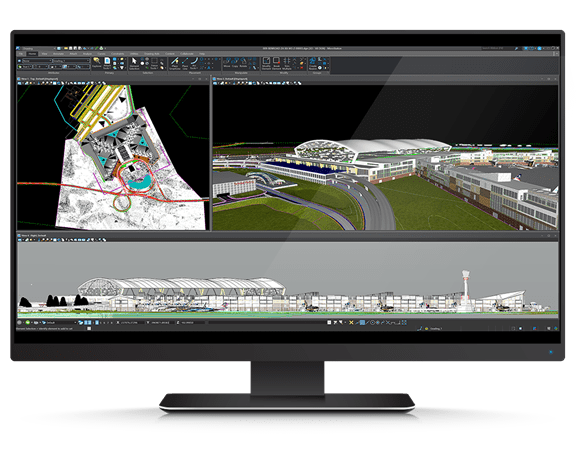The image size is (576, 454).
Task: Open the Explorer tool in the Primary group
Action: pos(97,62)
